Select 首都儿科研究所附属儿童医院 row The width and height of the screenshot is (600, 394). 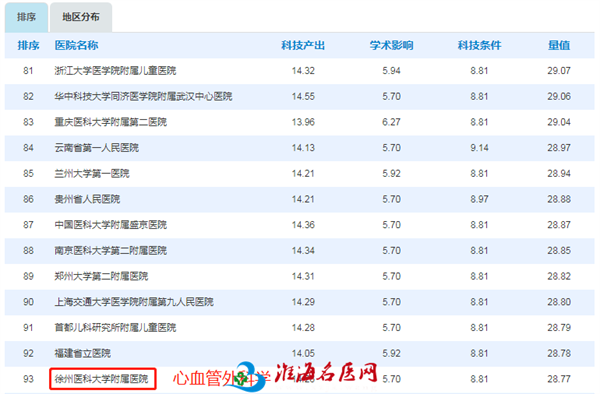pyautogui.click(x=300, y=328)
